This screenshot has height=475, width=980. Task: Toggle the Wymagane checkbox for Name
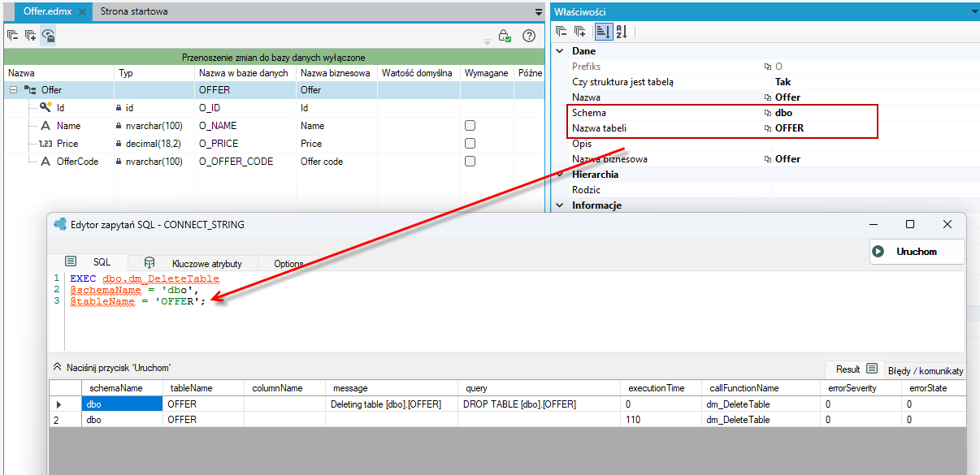point(470,126)
